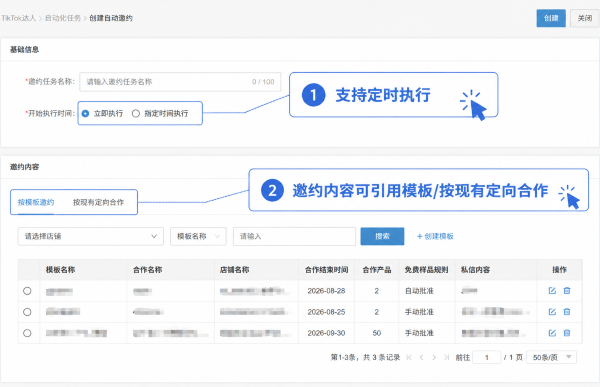This screenshot has height=387, width=600.
Task: Click the + 创建模板 link
Action: (435, 237)
